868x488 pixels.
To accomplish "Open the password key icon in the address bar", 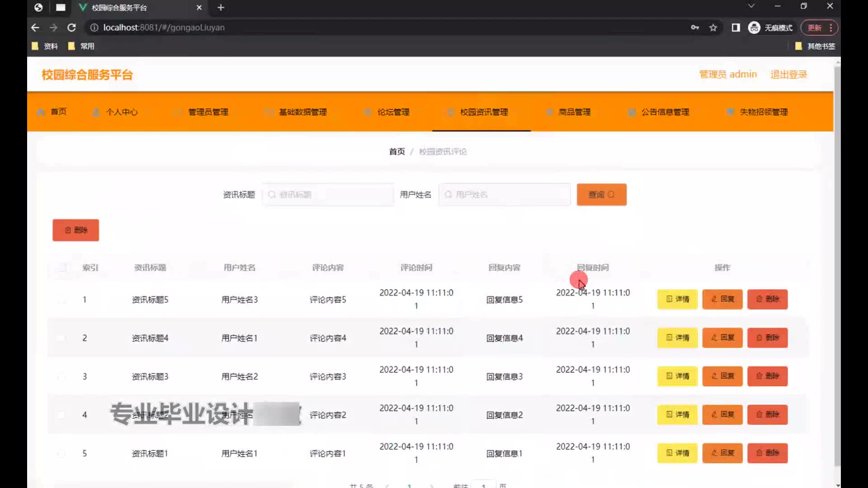I will (x=695, y=28).
